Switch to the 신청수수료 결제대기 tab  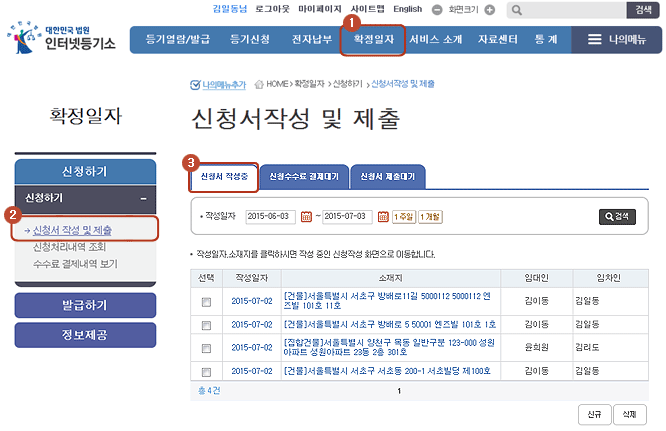click(304, 177)
